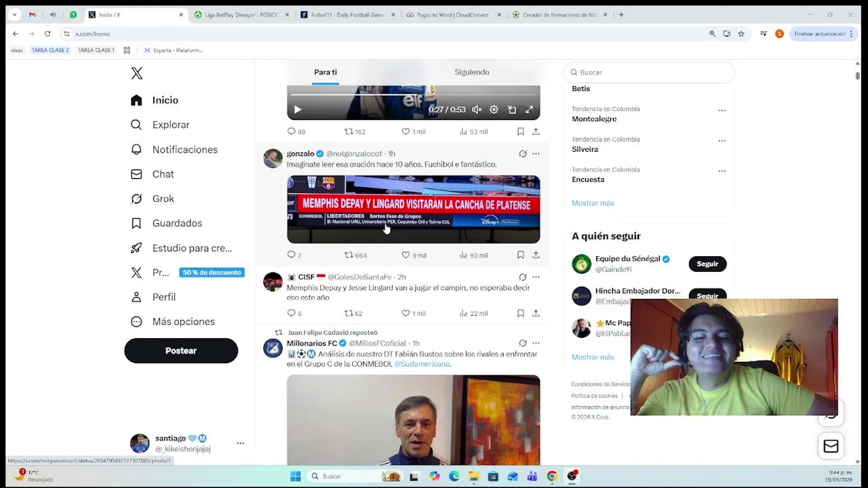Viewport: 868px width, 488px height.
Task: Open santiago account switcher dots
Action: coord(240,443)
